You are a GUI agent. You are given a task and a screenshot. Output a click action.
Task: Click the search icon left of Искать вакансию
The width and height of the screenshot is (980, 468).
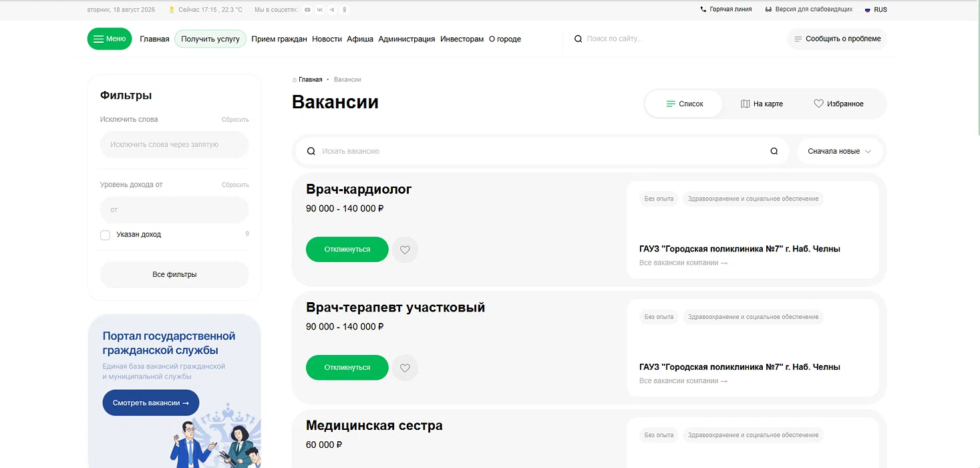click(x=311, y=151)
